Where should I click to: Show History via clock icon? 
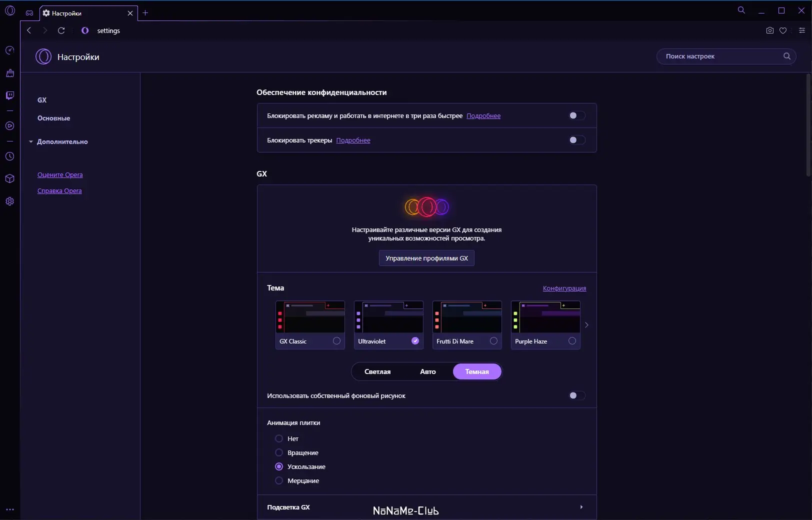click(9, 156)
